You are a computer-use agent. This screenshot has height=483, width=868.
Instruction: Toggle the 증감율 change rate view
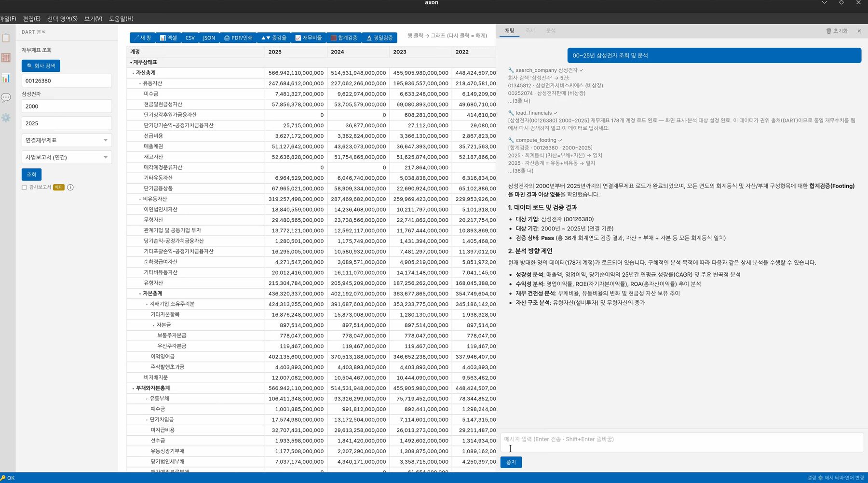pyautogui.click(x=273, y=38)
